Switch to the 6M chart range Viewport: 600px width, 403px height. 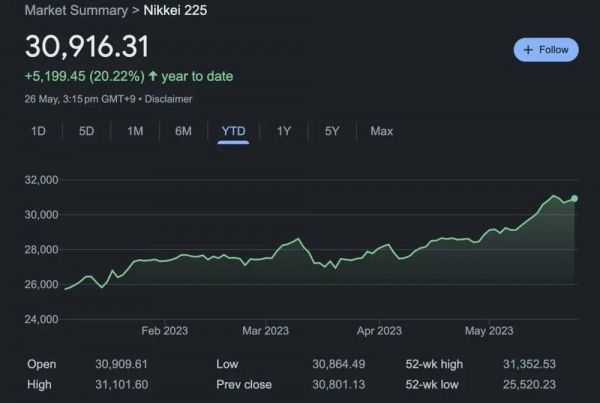click(x=183, y=131)
